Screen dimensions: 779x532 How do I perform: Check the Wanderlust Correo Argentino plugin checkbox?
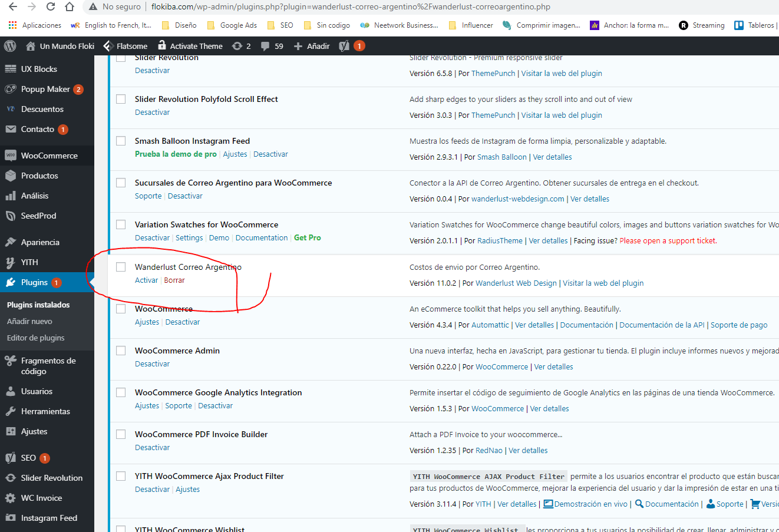click(x=121, y=267)
